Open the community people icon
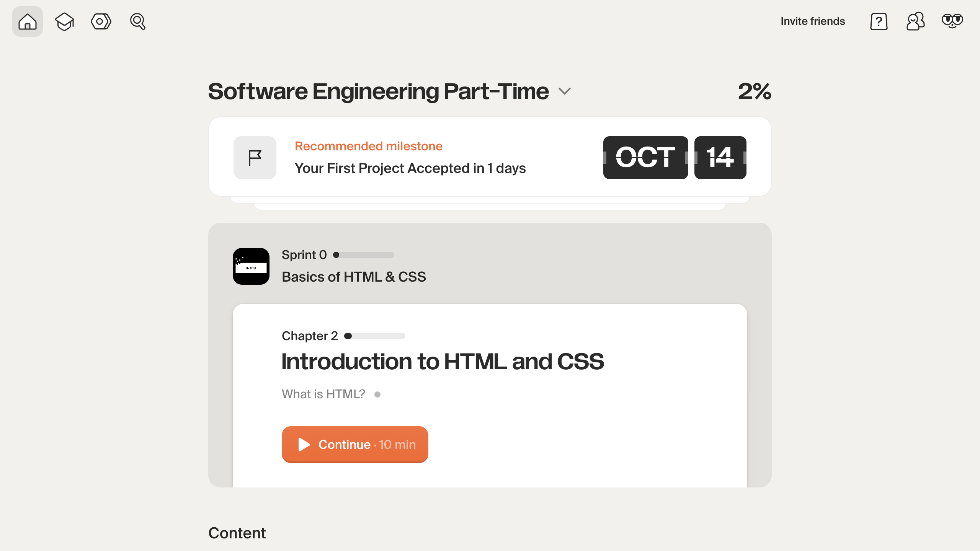 pyautogui.click(x=915, y=21)
